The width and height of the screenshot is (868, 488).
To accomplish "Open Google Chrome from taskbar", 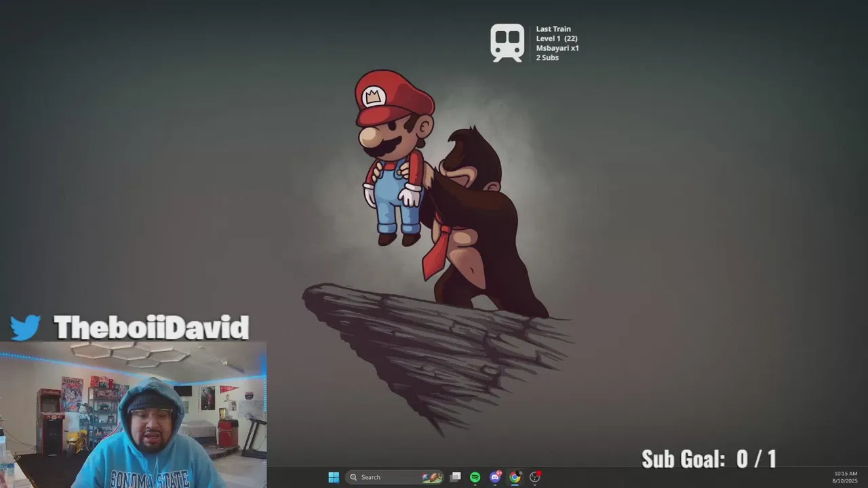I will (x=515, y=477).
